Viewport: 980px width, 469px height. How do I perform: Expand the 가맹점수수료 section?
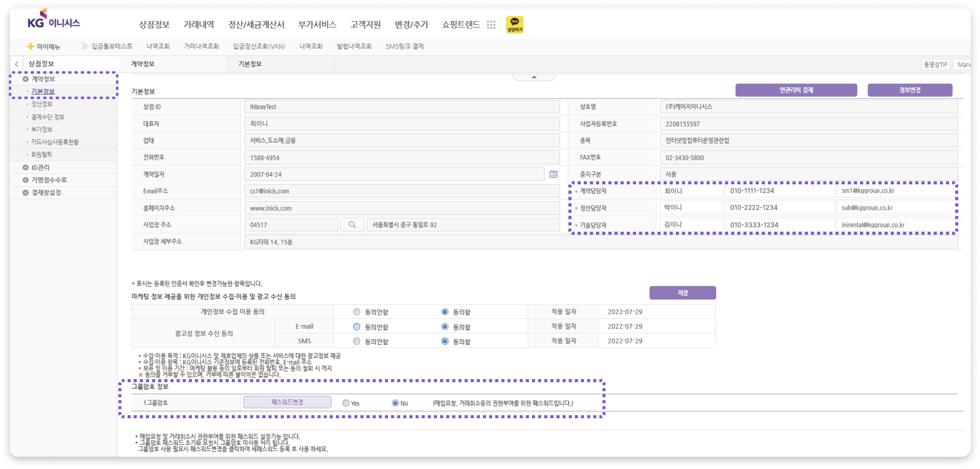click(x=25, y=180)
